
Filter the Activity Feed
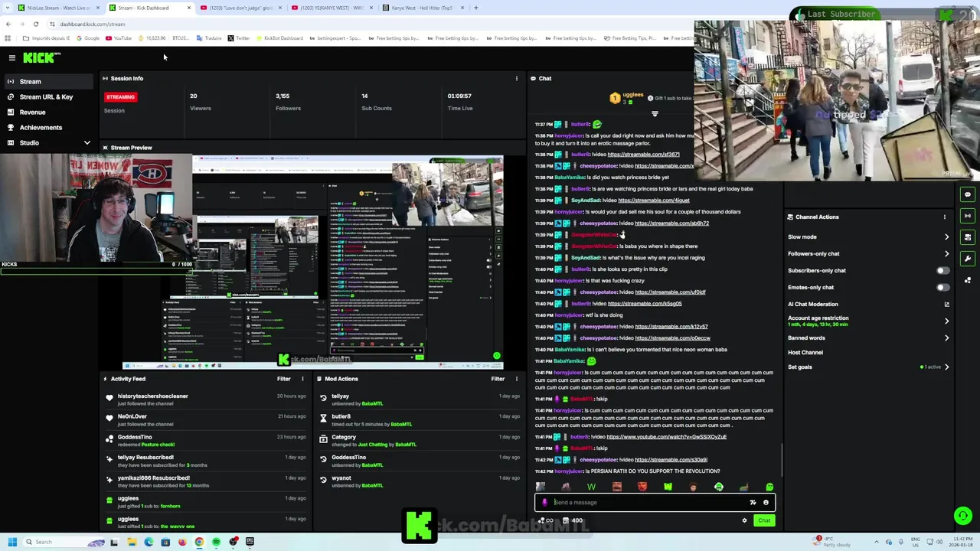[283, 379]
